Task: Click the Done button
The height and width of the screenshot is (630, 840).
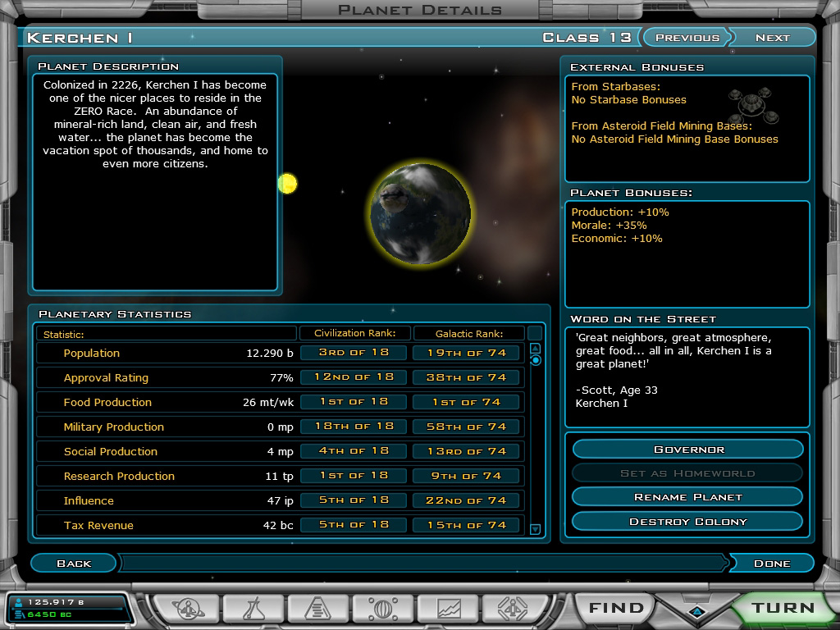Action: (x=772, y=564)
